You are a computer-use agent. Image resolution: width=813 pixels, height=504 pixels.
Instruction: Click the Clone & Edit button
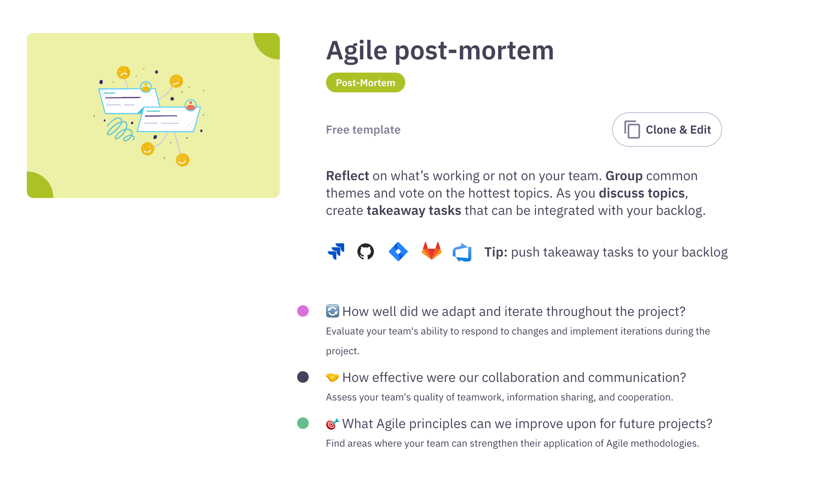point(666,129)
